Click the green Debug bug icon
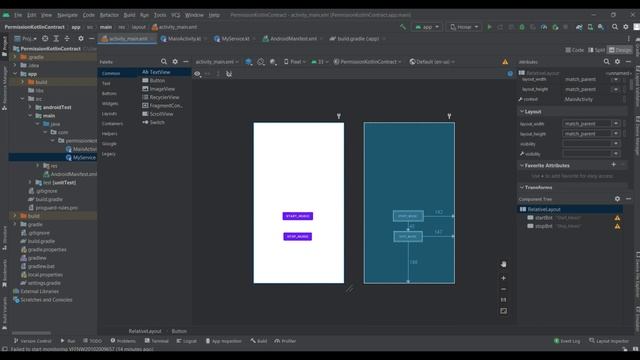640x360 pixels. click(522, 27)
